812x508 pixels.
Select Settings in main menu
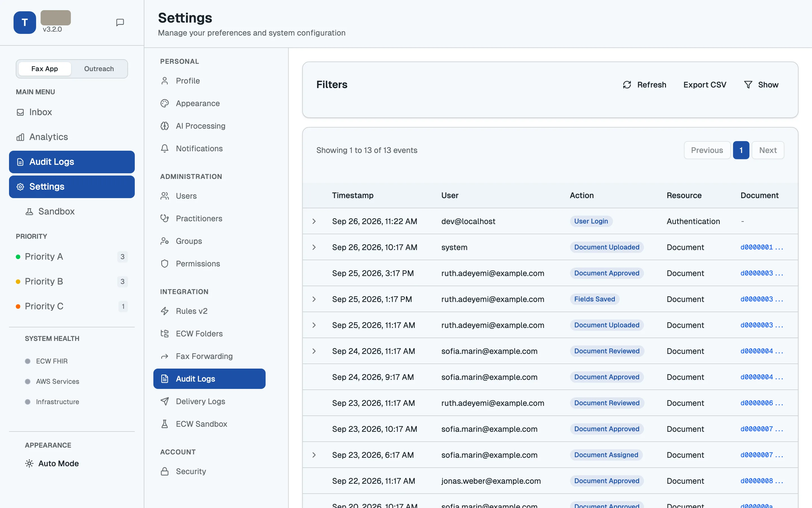(72, 187)
